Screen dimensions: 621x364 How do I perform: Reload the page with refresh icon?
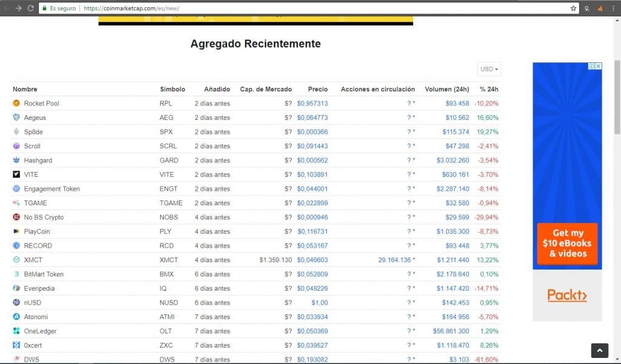click(x=30, y=8)
